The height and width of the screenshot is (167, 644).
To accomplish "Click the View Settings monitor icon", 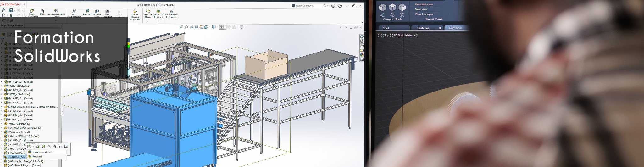I will (241, 27).
